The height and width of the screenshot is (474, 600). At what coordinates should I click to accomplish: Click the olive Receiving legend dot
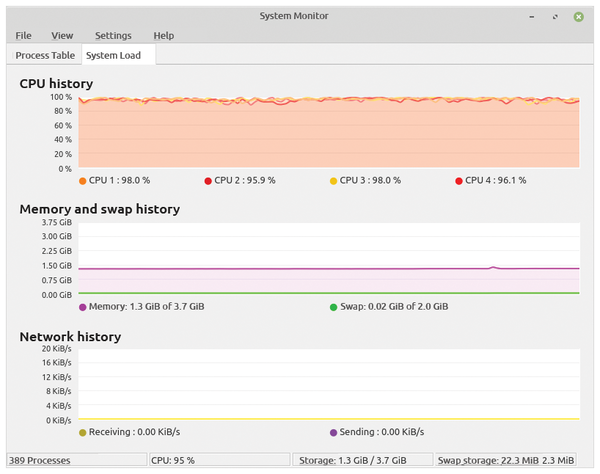click(x=82, y=433)
